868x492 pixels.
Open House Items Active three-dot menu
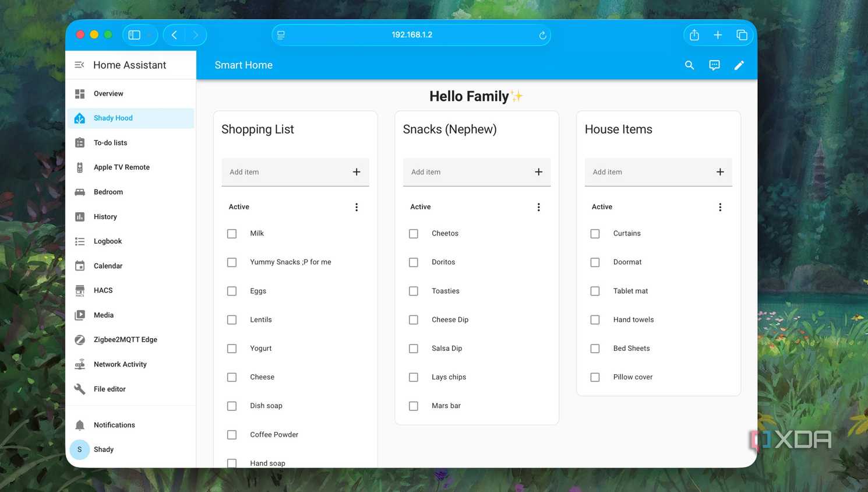click(720, 207)
